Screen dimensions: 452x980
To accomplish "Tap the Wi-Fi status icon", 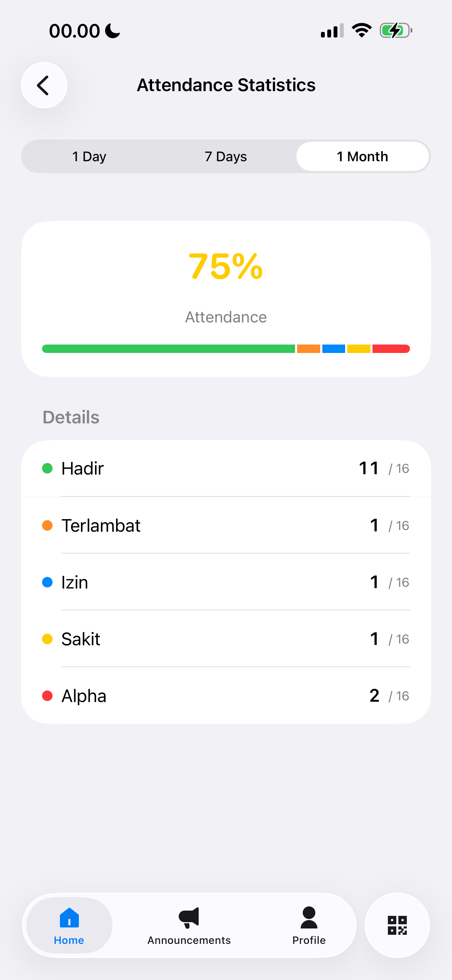I will [x=362, y=30].
